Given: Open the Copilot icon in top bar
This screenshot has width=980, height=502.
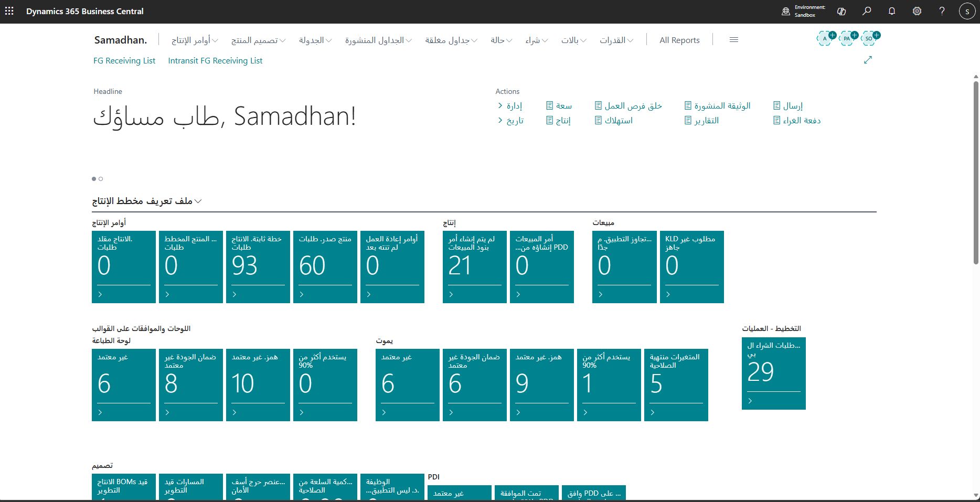Looking at the screenshot, I should (841, 11).
